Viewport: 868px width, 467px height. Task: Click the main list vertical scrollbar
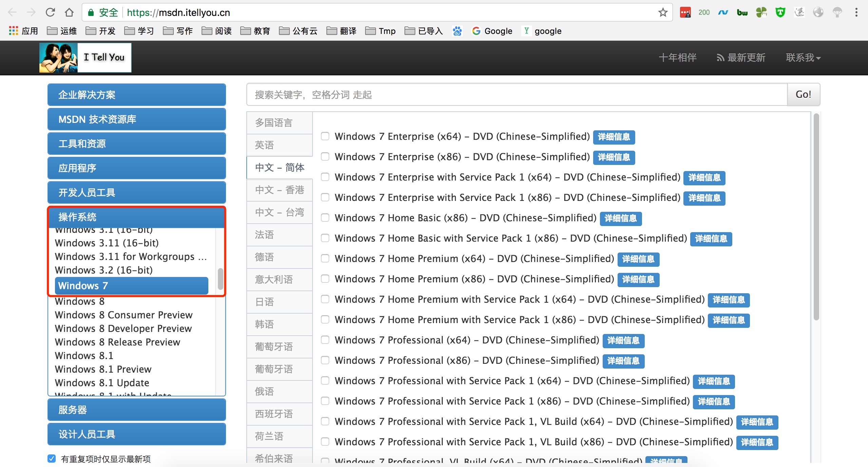click(816, 217)
